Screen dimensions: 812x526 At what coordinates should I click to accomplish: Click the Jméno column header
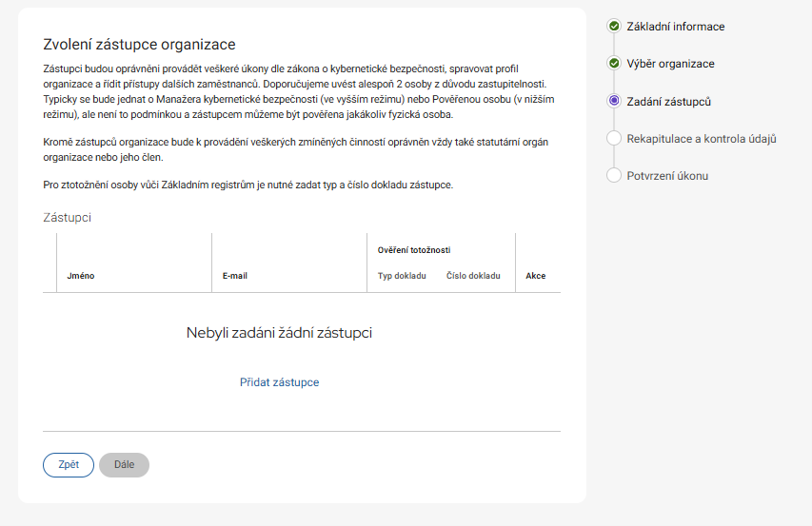click(x=81, y=276)
